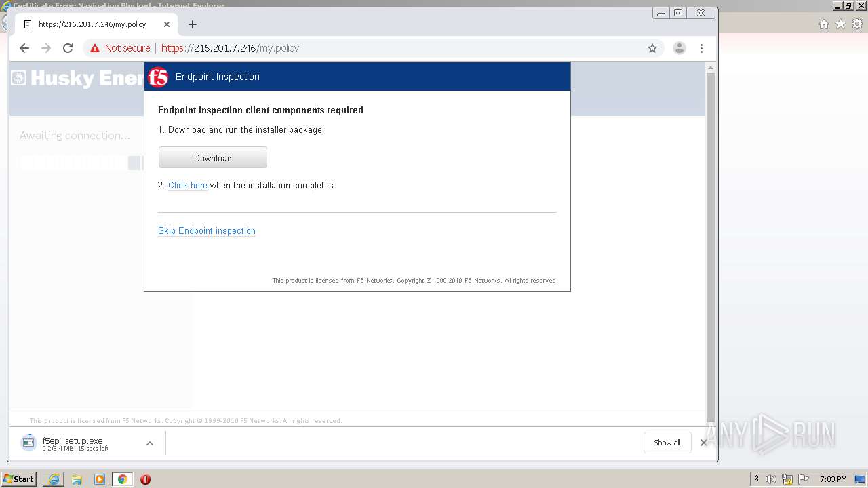This screenshot has width=868, height=488.
Task: Click the Not secure warning icon
Action: tap(95, 48)
